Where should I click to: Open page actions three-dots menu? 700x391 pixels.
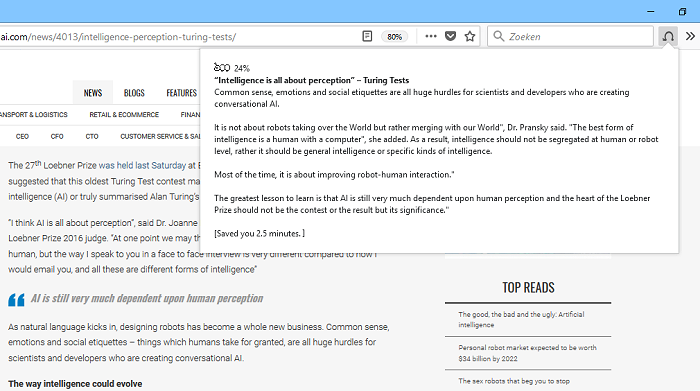431,36
